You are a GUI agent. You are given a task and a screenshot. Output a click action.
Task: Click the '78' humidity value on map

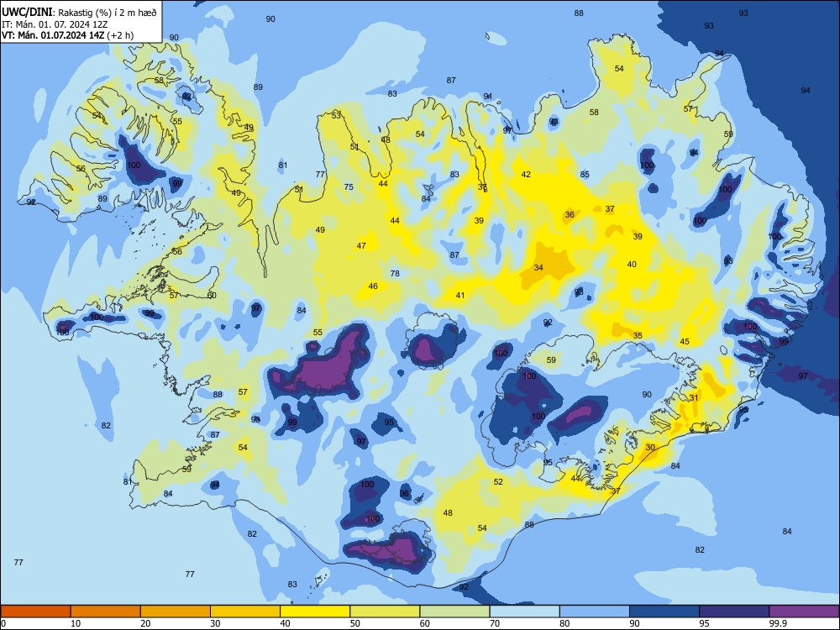(x=395, y=273)
